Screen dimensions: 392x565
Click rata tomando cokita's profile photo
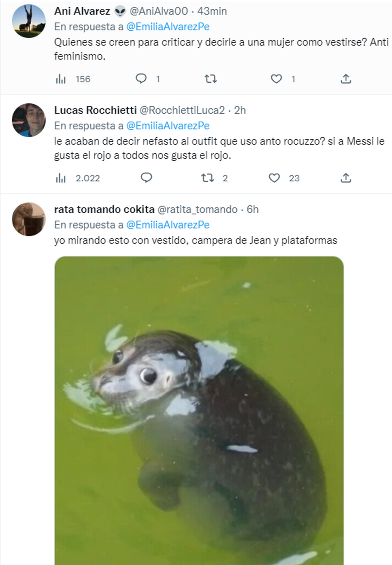[29, 219]
